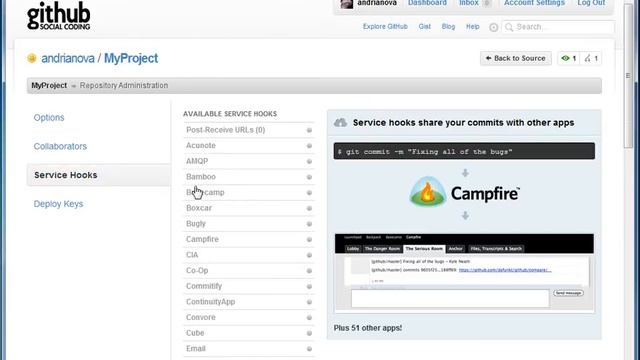This screenshot has width=640, height=360.
Task: Click the MyProject breadcrumb label
Action: tap(49, 86)
